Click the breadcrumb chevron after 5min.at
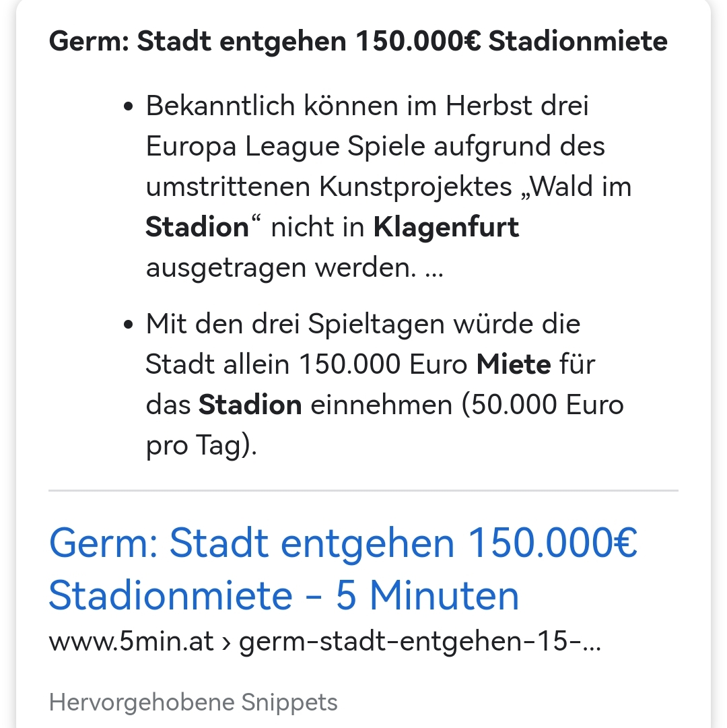Image resolution: width=727 pixels, height=728 pixels. 226,643
